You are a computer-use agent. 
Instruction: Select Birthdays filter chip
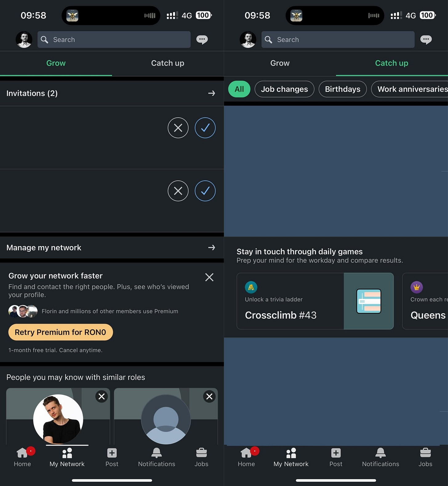coord(342,89)
